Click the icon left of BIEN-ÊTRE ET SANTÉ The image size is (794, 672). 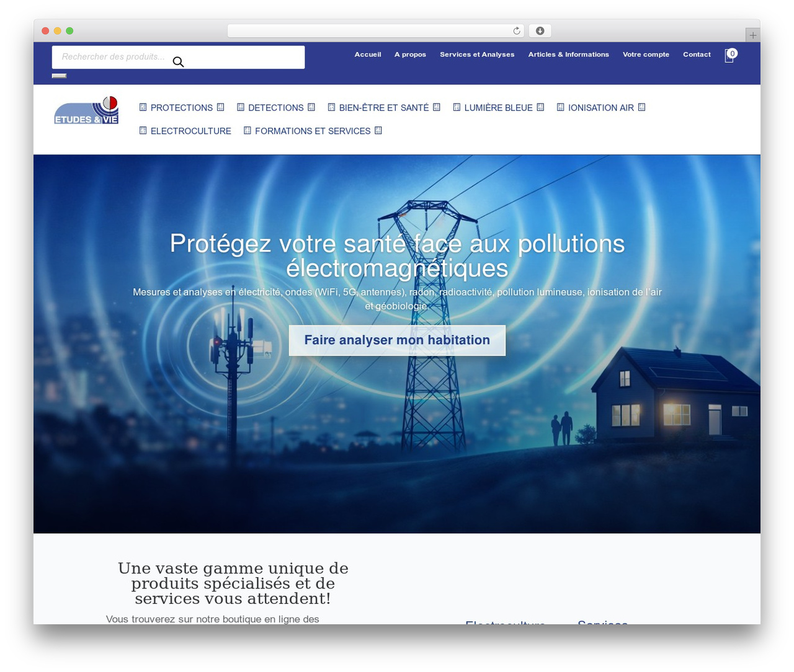pos(332,107)
